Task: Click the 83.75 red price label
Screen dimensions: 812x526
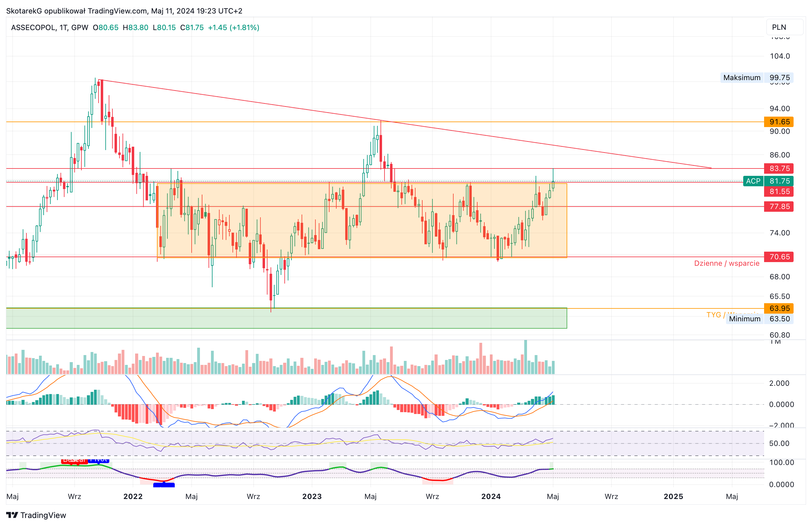Action: 779,168
